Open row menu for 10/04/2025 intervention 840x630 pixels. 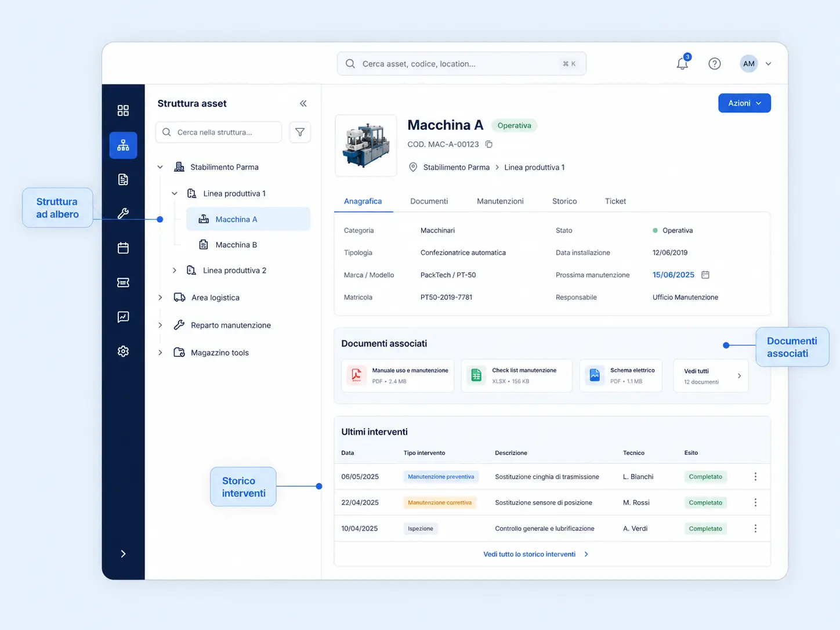[x=755, y=528]
